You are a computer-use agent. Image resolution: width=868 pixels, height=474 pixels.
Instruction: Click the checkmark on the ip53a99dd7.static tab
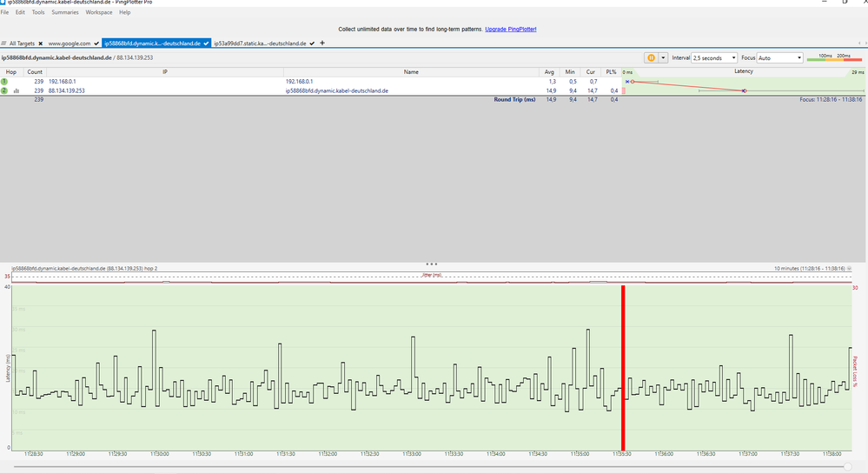coord(312,43)
